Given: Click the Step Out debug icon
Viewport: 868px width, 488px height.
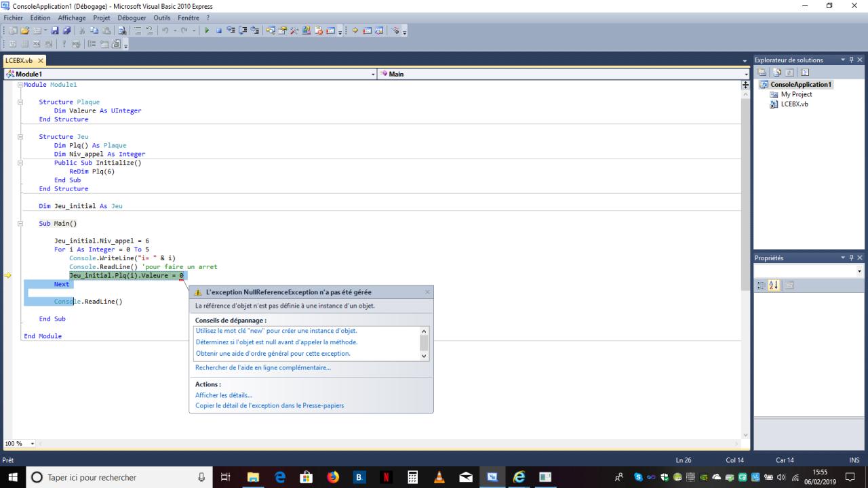Looking at the screenshot, I should [x=255, y=30].
